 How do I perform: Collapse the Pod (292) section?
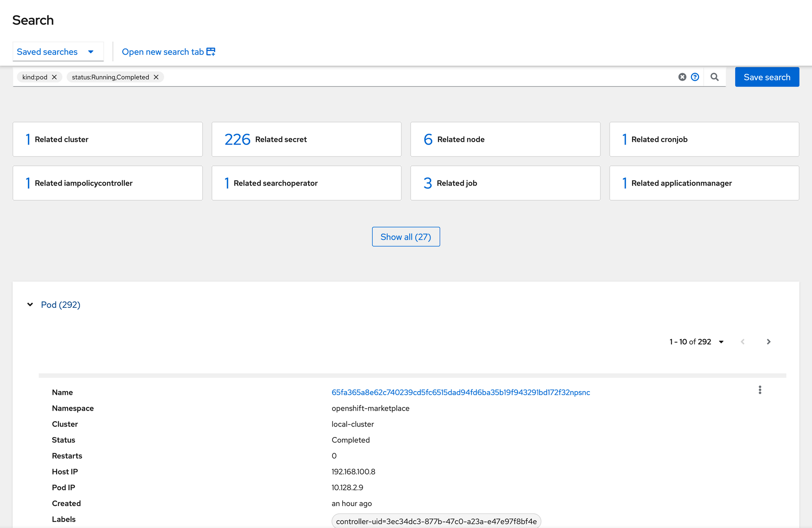coord(30,305)
